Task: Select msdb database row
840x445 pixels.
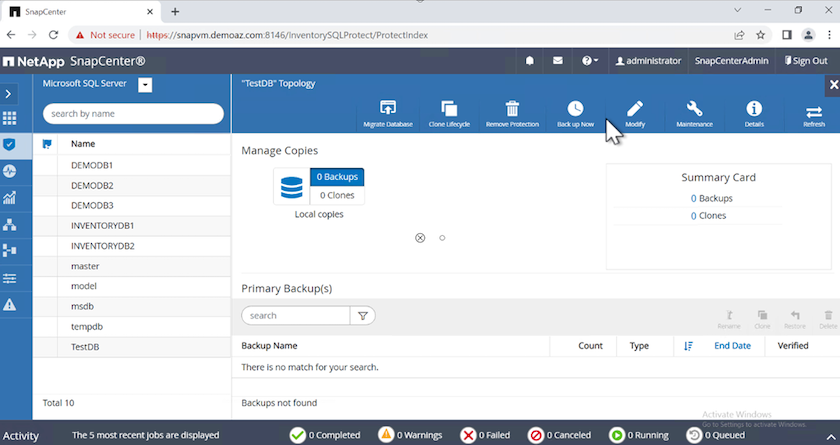Action: [x=132, y=307]
